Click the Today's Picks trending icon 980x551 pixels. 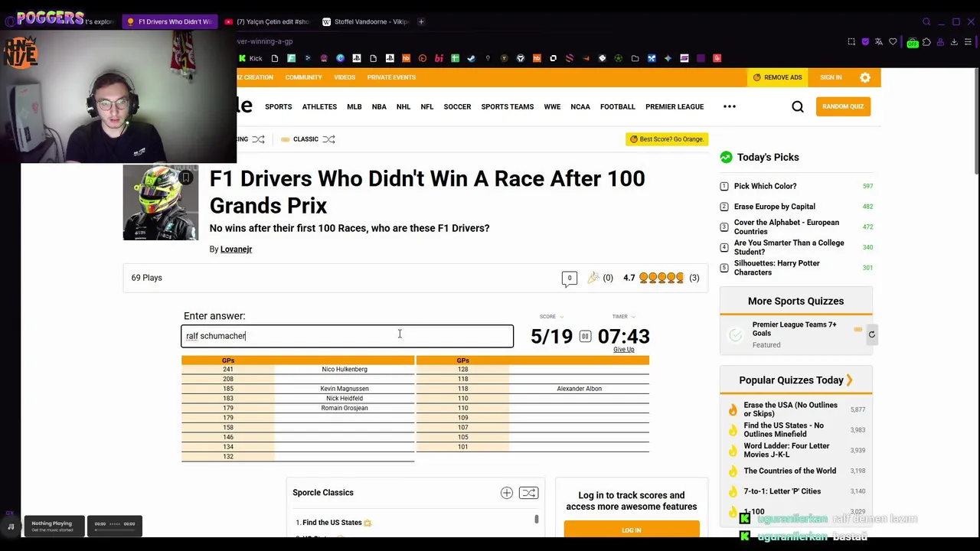point(726,157)
